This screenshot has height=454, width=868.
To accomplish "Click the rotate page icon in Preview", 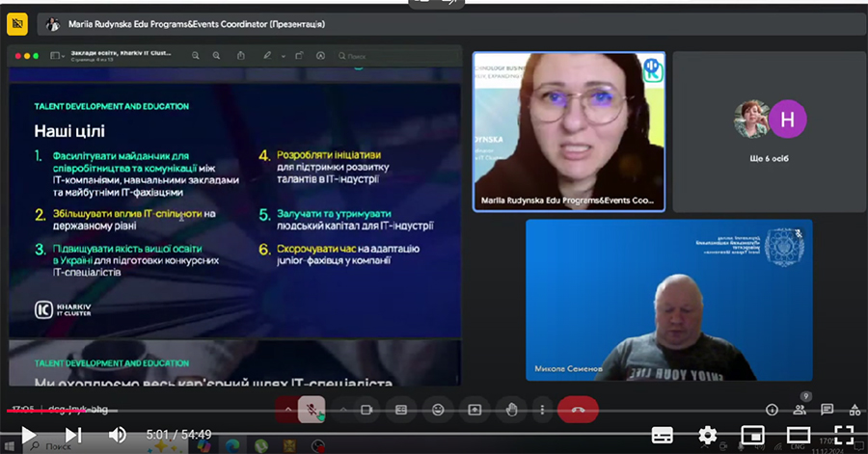I will tap(299, 56).
